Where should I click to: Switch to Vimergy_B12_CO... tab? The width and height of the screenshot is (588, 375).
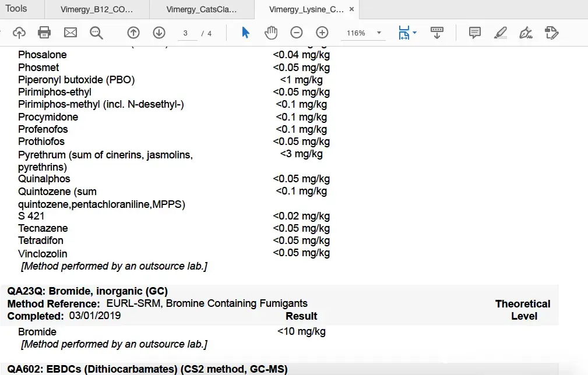pyautogui.click(x=97, y=9)
